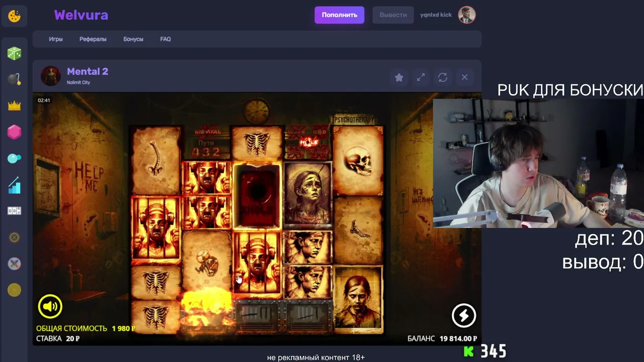Go to the Бонусы section
Image resolution: width=644 pixels, height=362 pixels.
point(133,39)
